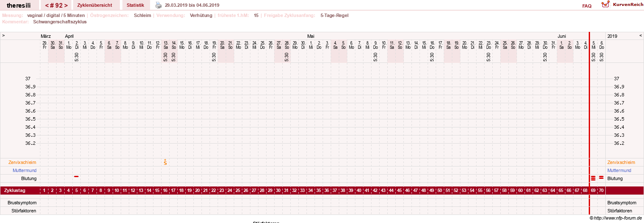Click the 37 label on the left temperature axis
Screen dimensions: 644x223
pos(28,79)
